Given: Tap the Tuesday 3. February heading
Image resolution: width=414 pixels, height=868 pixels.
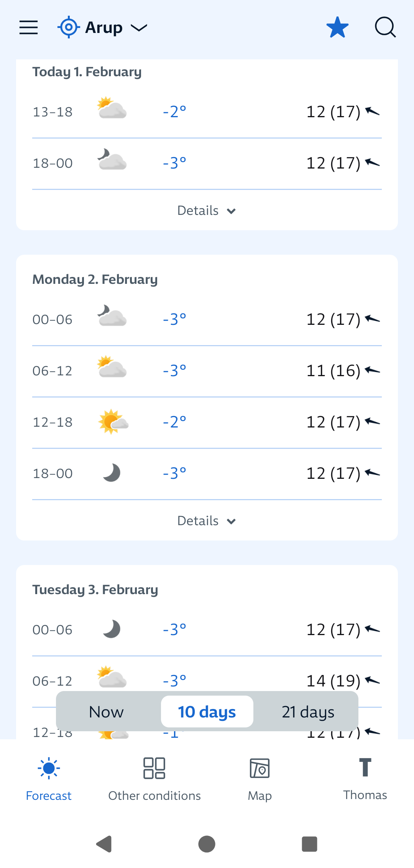Looking at the screenshot, I should (x=95, y=590).
